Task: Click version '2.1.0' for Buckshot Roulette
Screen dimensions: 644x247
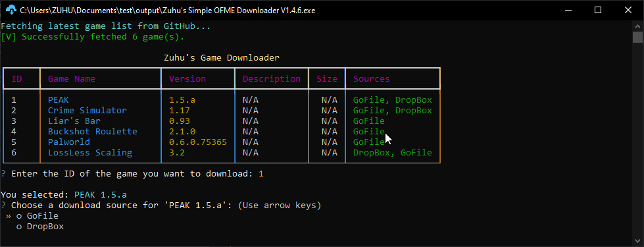Action: pyautogui.click(x=182, y=132)
